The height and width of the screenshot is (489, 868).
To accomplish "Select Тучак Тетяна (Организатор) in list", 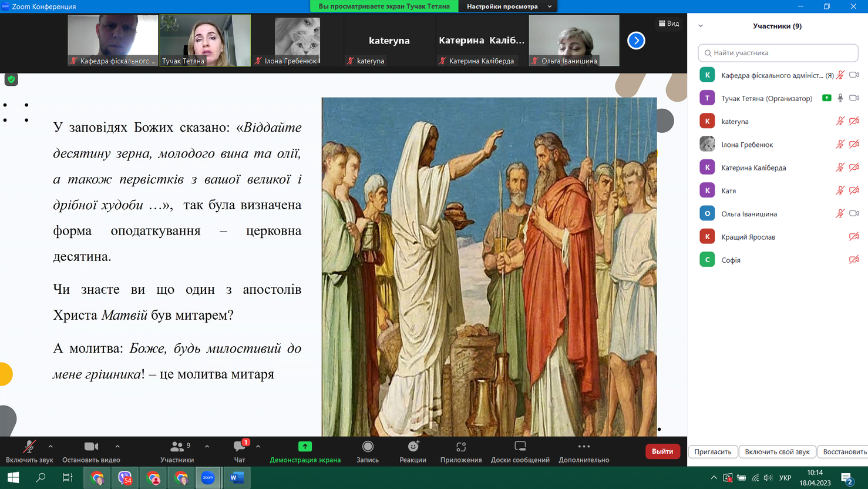I will [x=778, y=98].
